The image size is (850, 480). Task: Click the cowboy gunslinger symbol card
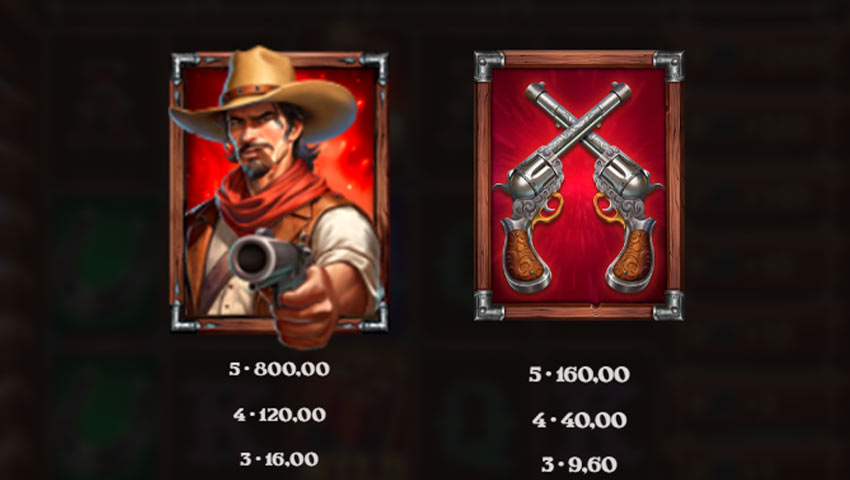[279, 195]
